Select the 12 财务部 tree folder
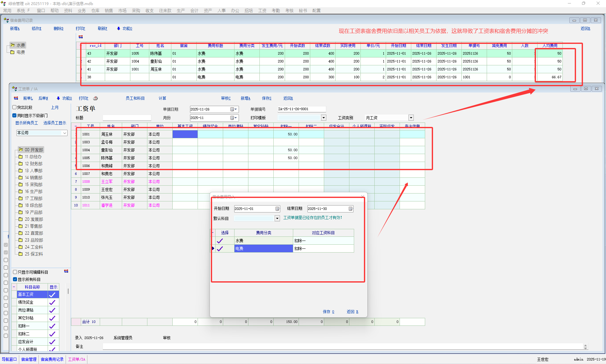606x364 pixels. click(x=33, y=164)
